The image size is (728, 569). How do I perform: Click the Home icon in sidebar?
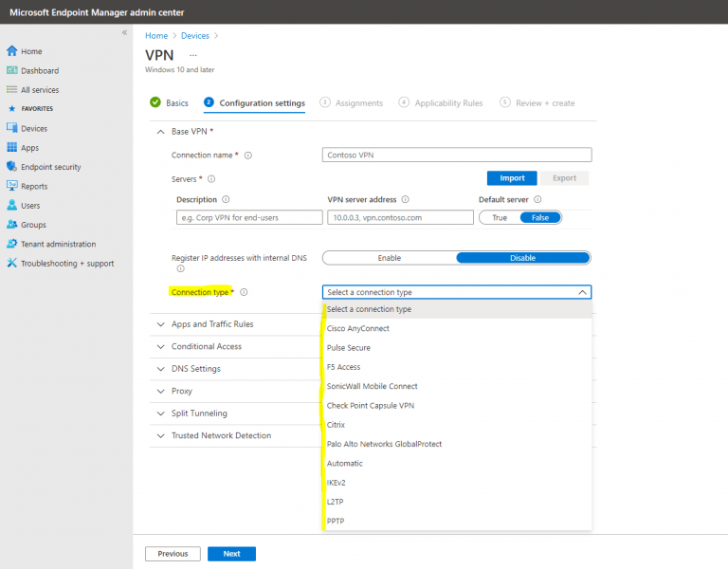[x=12, y=51]
